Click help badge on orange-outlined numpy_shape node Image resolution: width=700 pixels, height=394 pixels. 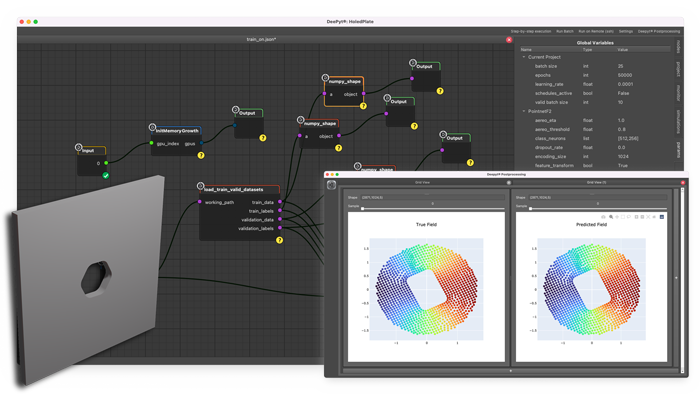363,106
